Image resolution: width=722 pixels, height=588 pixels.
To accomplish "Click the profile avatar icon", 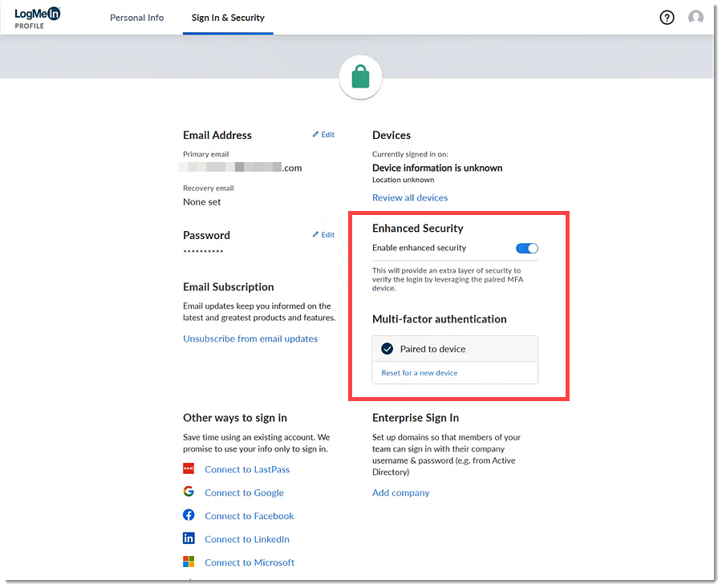I will click(696, 17).
